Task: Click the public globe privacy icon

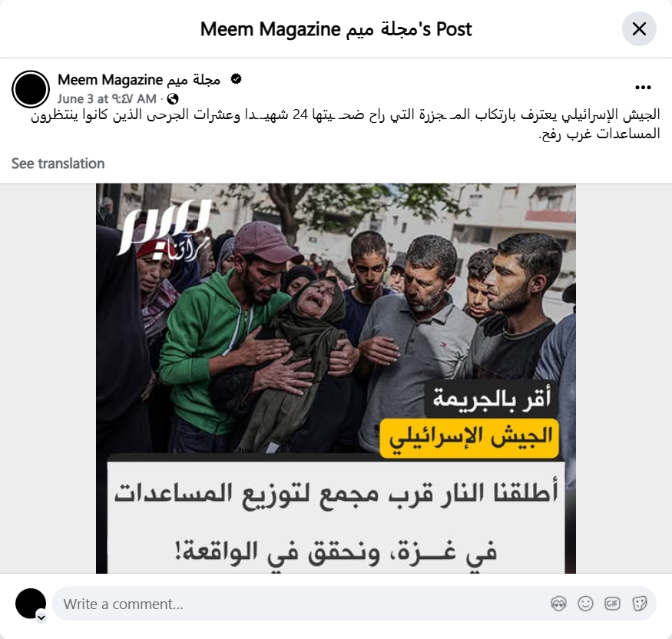Action: pos(173,99)
